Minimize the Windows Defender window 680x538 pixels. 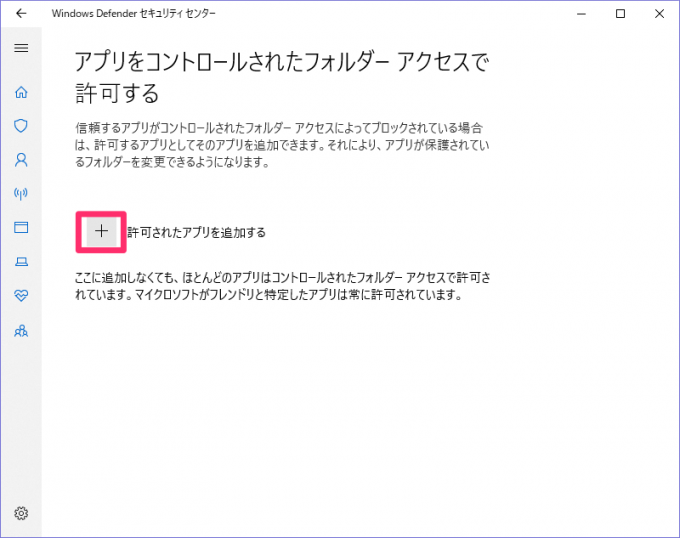point(581,14)
